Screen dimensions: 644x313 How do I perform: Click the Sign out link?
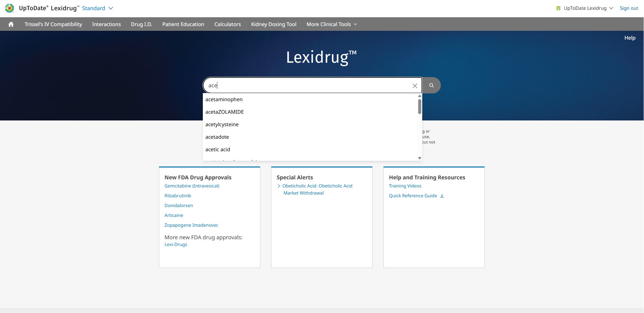tap(628, 8)
